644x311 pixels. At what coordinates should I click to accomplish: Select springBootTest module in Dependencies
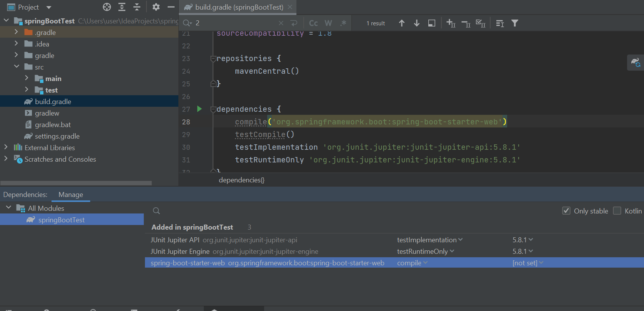[72, 220]
